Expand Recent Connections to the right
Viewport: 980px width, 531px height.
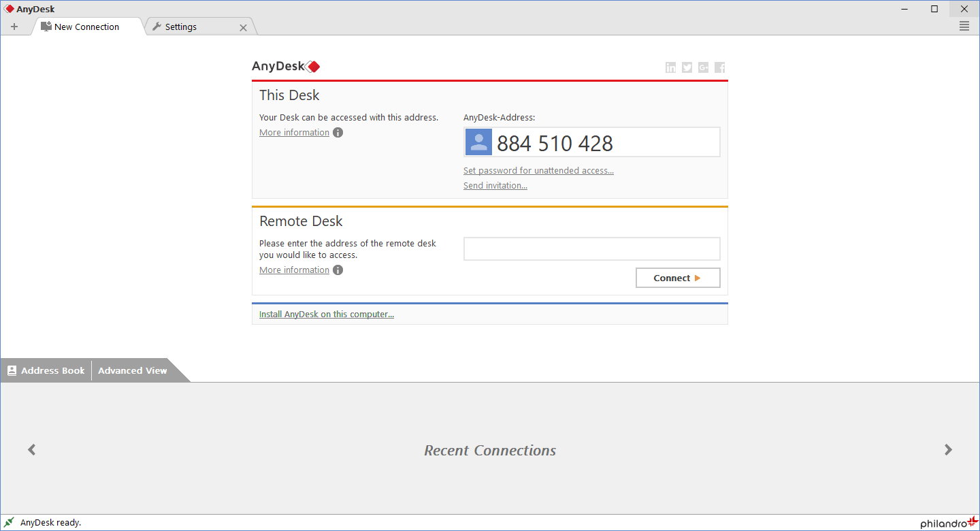[x=948, y=449]
